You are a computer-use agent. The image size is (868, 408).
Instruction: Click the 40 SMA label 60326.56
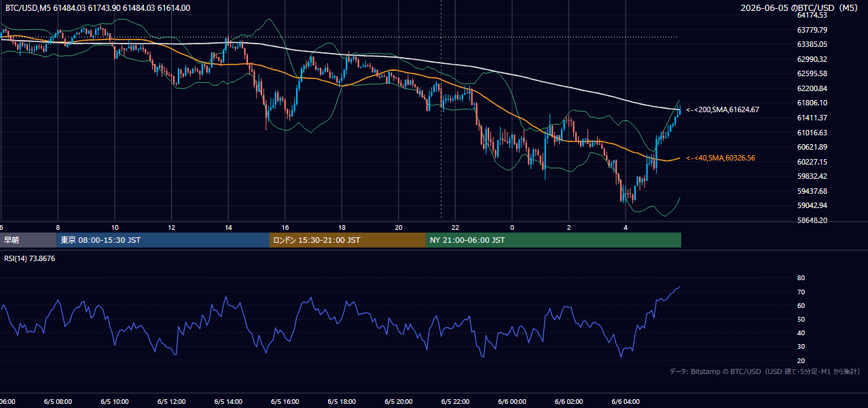click(x=721, y=158)
